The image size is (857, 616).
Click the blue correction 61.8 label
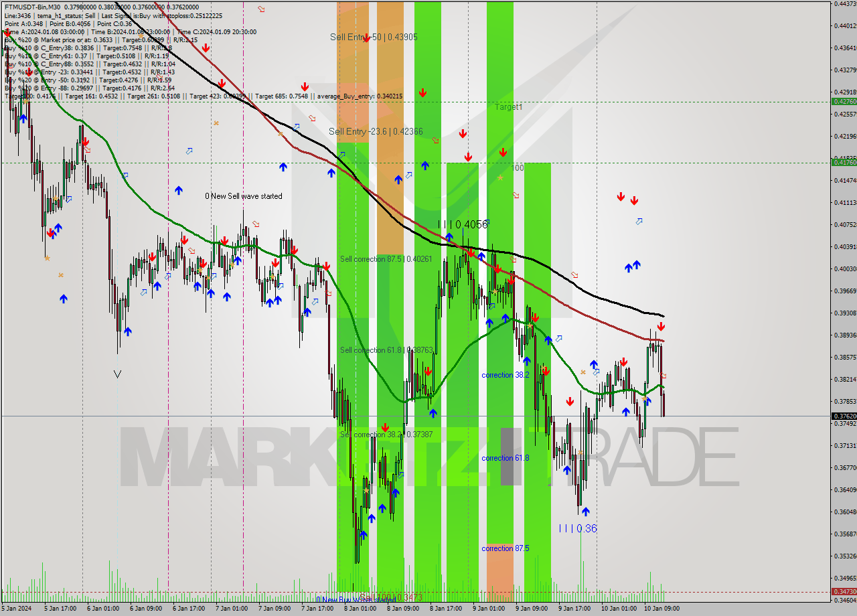click(x=505, y=458)
